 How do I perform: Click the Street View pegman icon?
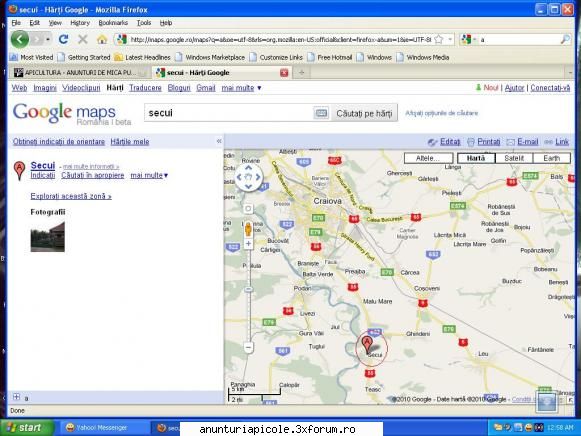click(x=248, y=229)
